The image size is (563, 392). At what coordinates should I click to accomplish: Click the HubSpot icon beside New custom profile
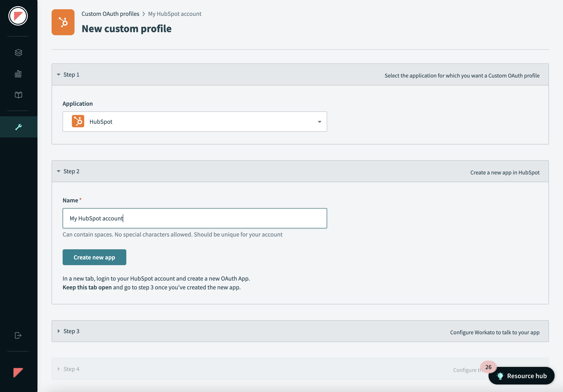[63, 22]
